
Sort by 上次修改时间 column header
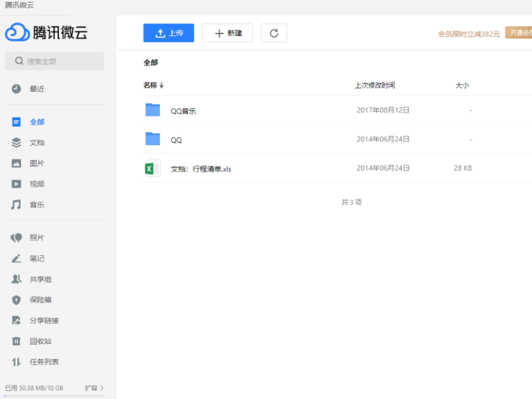pyautogui.click(x=375, y=85)
